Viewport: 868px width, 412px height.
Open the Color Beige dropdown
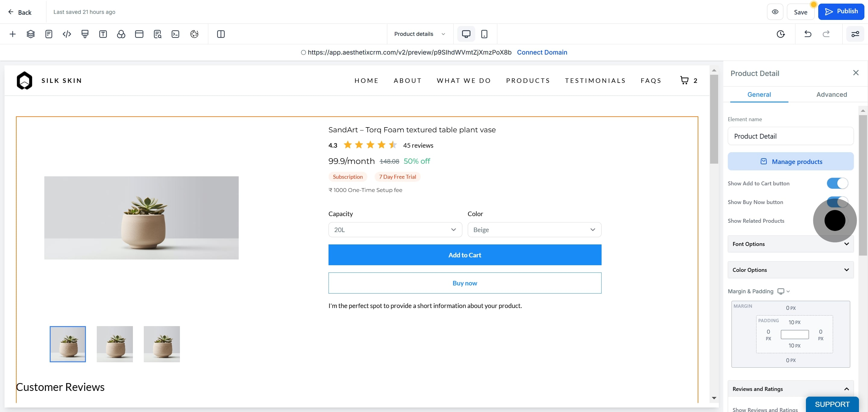coord(534,230)
